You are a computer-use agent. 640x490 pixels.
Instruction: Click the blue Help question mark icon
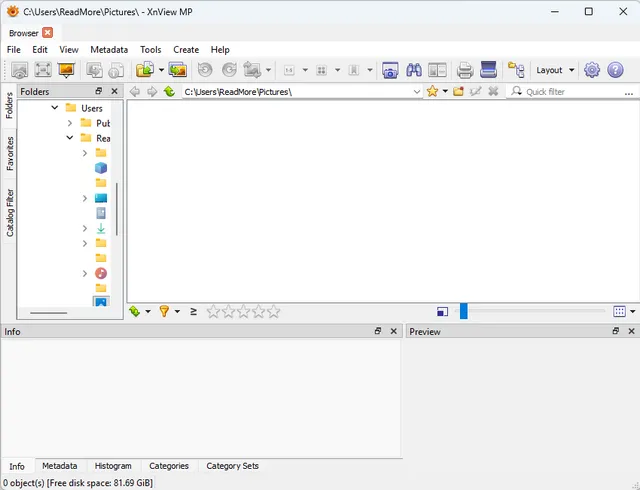pos(615,70)
